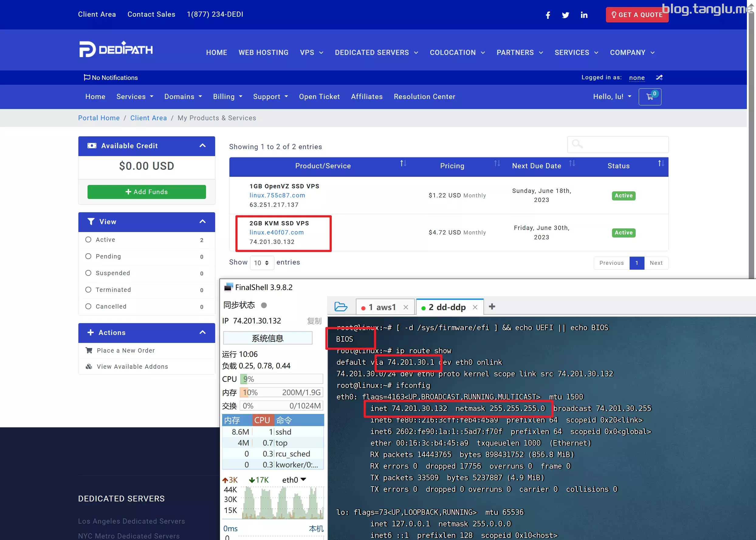
Task: Select the Active radio button filter
Action: pos(89,239)
